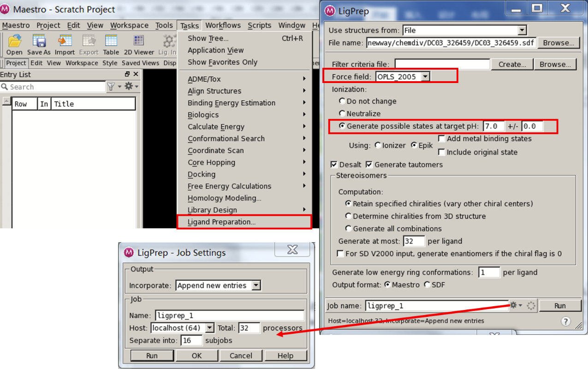Open the Workflows menu
588x369 pixels.
[x=223, y=25]
